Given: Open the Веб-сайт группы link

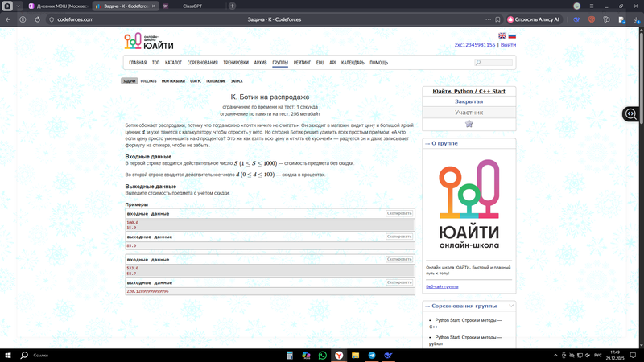Looking at the screenshot, I should [x=442, y=286].
